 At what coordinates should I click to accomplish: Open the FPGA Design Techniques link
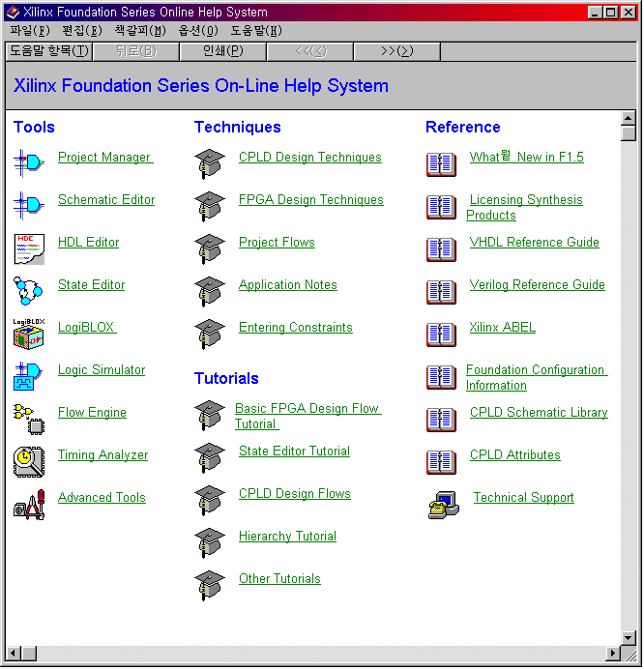tap(311, 199)
